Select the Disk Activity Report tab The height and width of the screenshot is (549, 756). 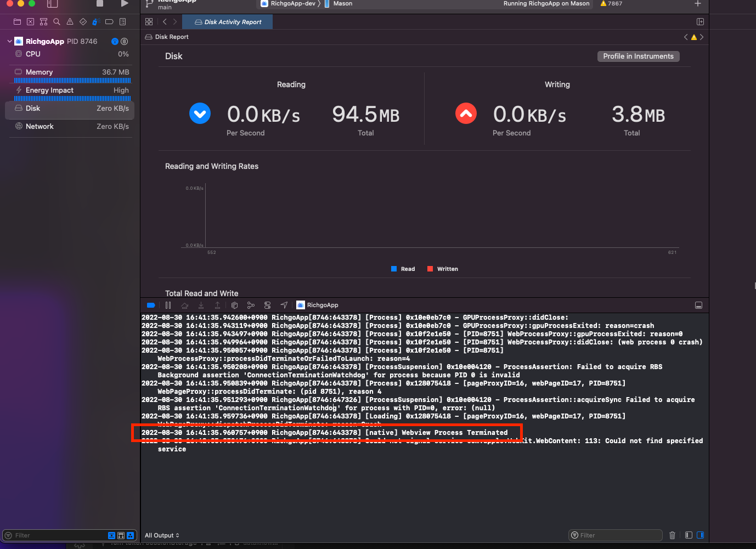pos(228,22)
